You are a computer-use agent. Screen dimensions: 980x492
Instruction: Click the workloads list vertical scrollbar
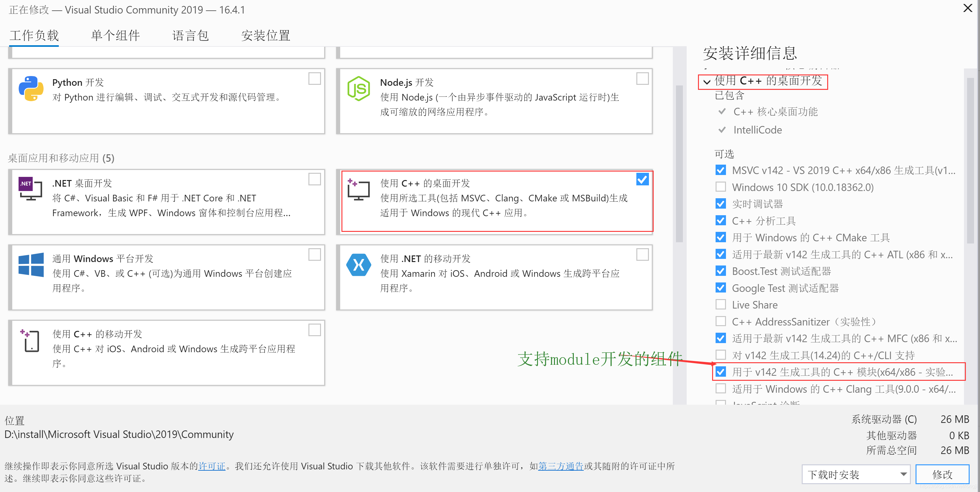679,163
